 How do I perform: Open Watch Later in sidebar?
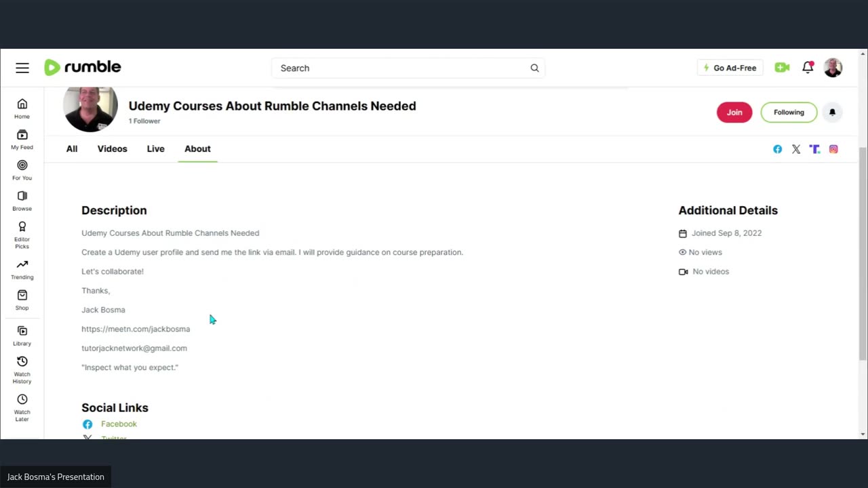pyautogui.click(x=22, y=407)
